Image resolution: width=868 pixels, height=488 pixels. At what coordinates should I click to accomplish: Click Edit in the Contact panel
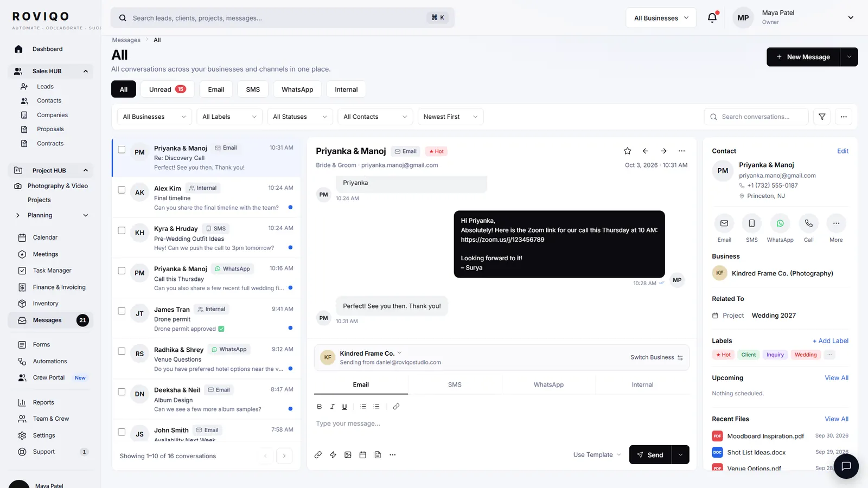(843, 151)
